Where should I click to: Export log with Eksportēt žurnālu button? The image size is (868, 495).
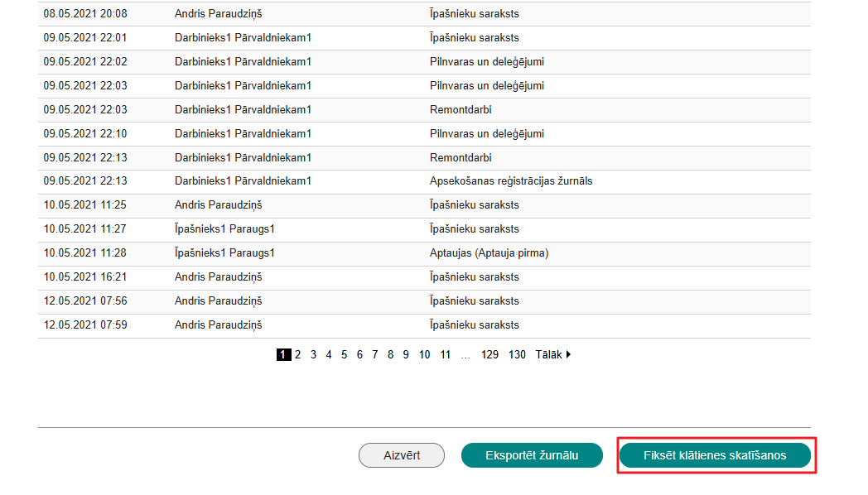pos(532,455)
